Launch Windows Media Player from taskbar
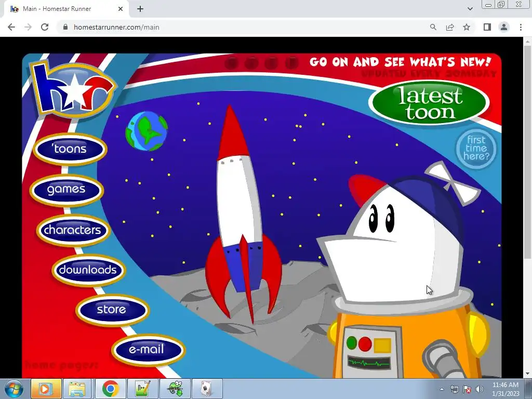Screen dimensions: 532x399 [46, 389]
